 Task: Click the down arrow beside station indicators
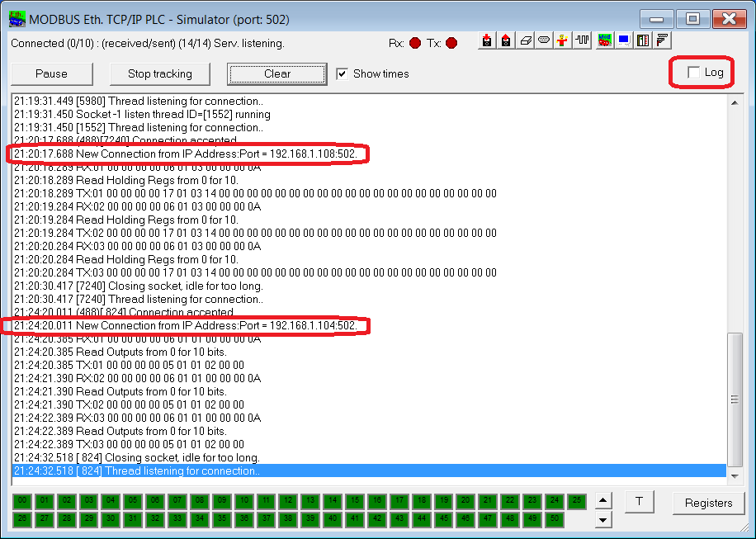click(603, 520)
